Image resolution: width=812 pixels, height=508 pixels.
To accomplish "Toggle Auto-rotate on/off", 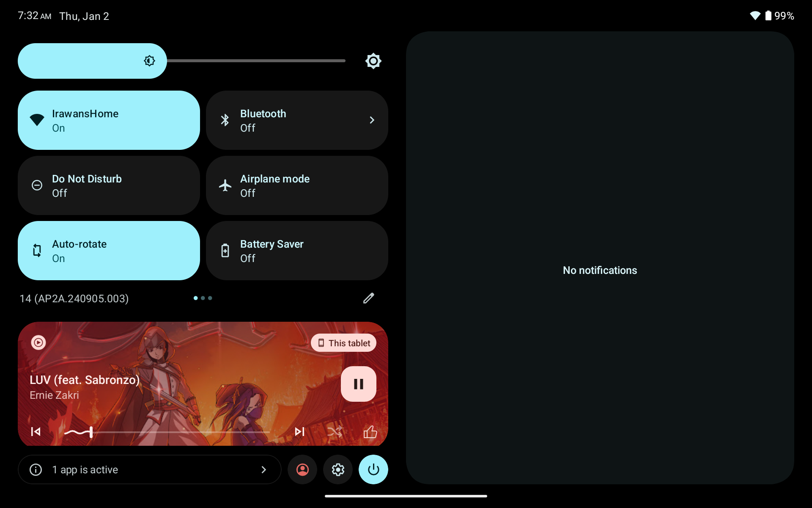I will click(x=109, y=251).
